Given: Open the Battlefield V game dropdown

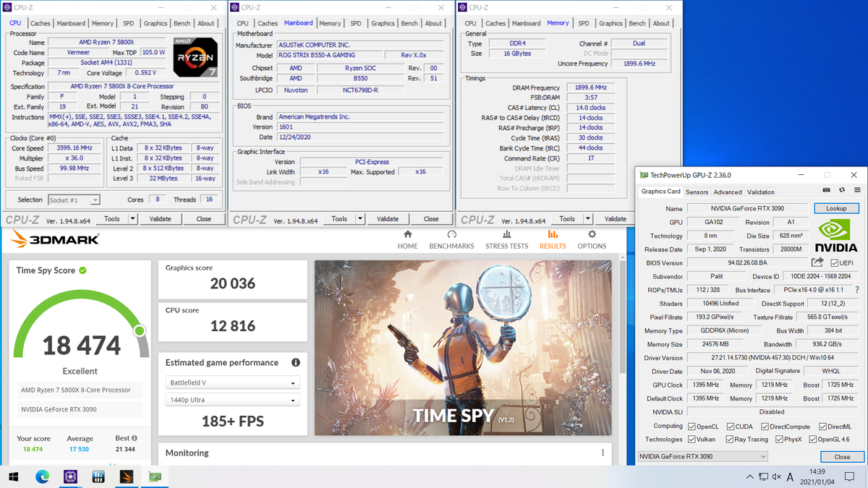Looking at the screenshot, I should click(232, 382).
